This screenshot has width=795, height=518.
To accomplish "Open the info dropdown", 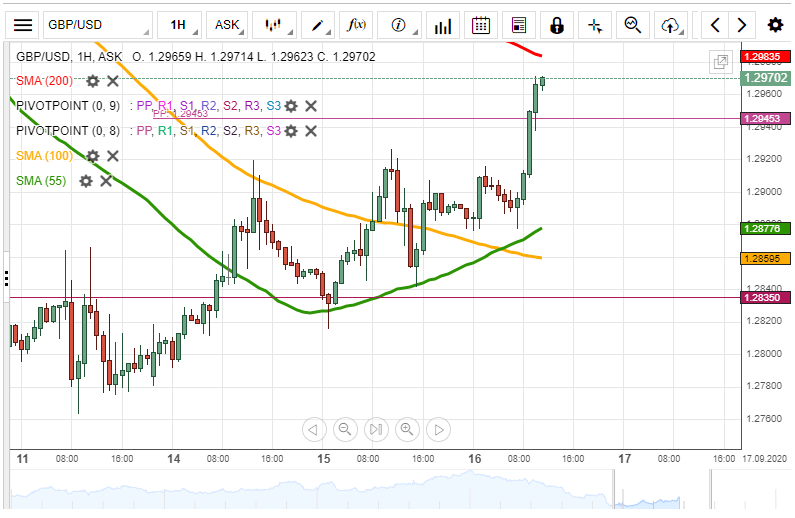I will pos(400,25).
